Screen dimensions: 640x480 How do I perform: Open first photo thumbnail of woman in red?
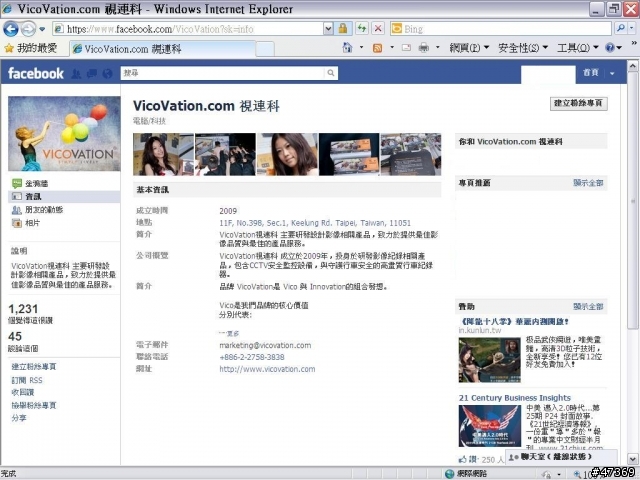pos(163,154)
